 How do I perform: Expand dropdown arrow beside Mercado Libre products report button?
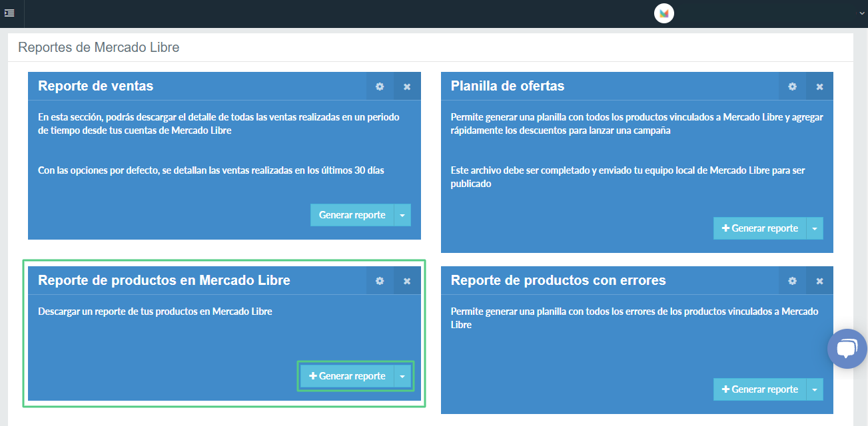point(402,376)
